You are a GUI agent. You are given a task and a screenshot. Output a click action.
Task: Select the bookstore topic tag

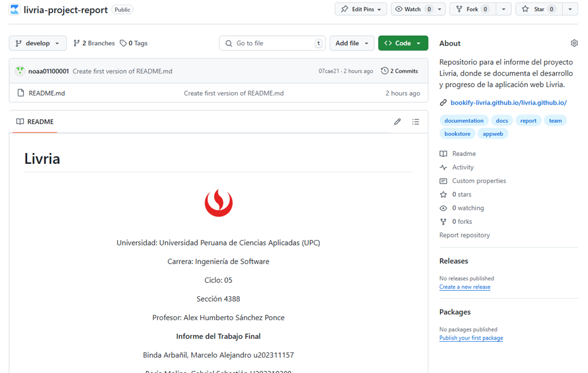[x=457, y=134]
